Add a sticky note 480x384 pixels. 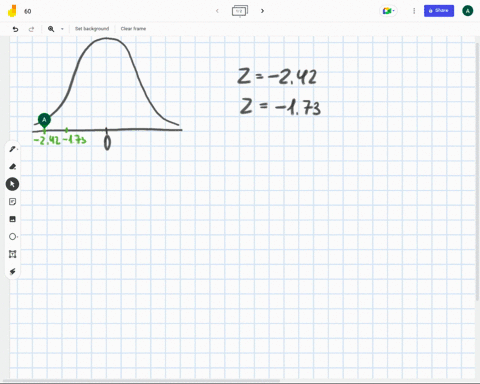(12, 202)
